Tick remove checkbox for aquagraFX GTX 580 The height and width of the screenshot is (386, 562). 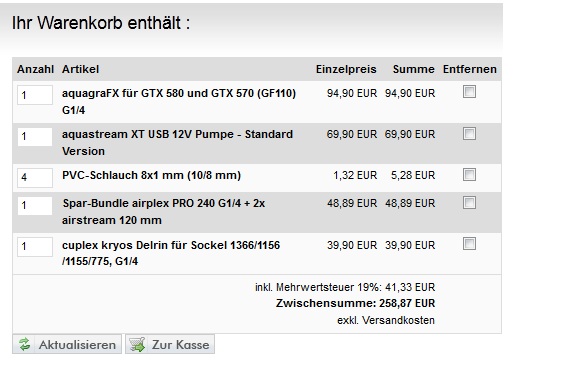[469, 92]
